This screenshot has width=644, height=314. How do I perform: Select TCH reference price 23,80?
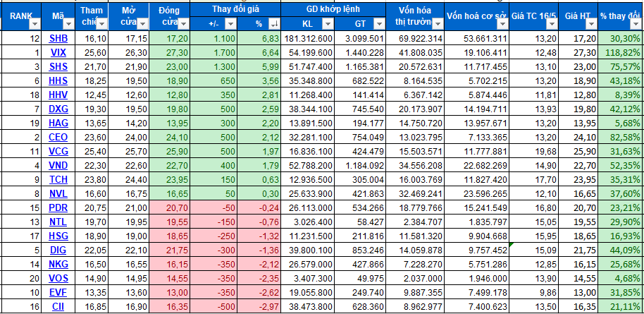pyautogui.click(x=91, y=179)
